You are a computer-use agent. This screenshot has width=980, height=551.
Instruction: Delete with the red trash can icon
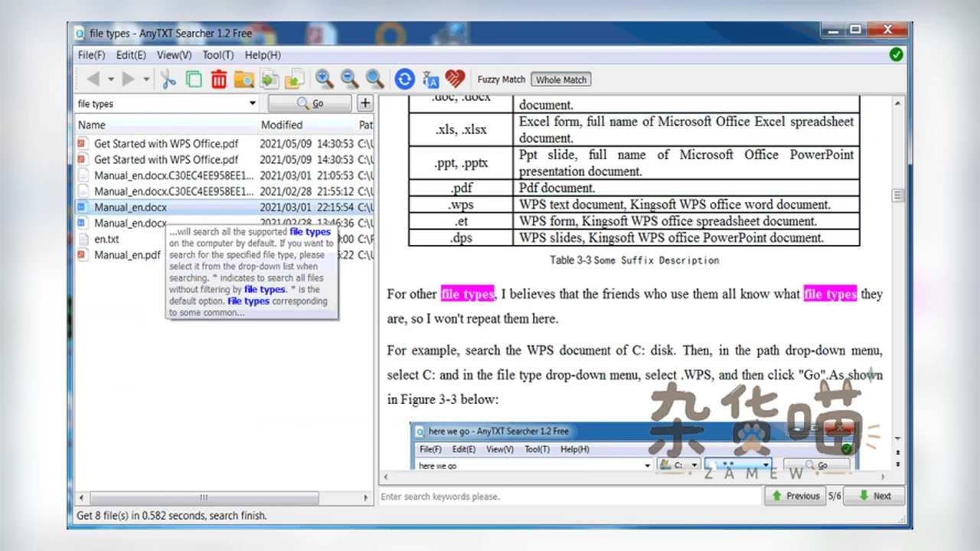tap(219, 79)
